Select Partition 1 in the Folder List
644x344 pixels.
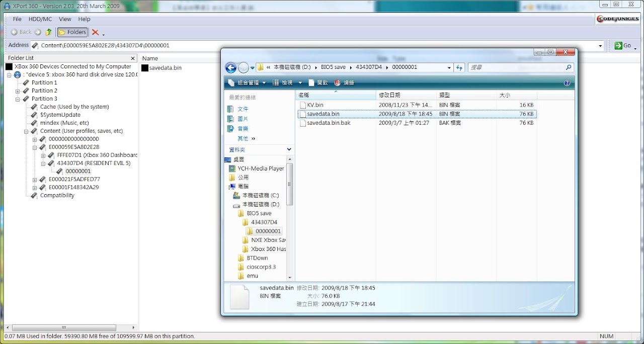click(x=44, y=82)
